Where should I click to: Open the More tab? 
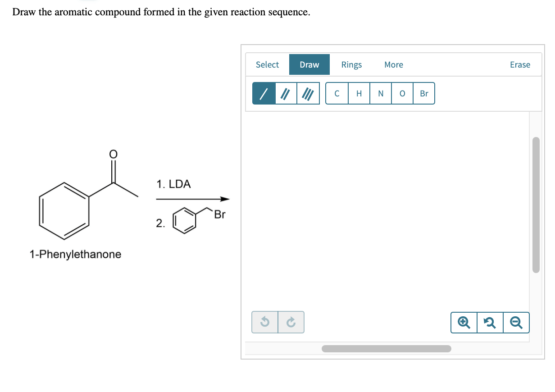(394, 64)
